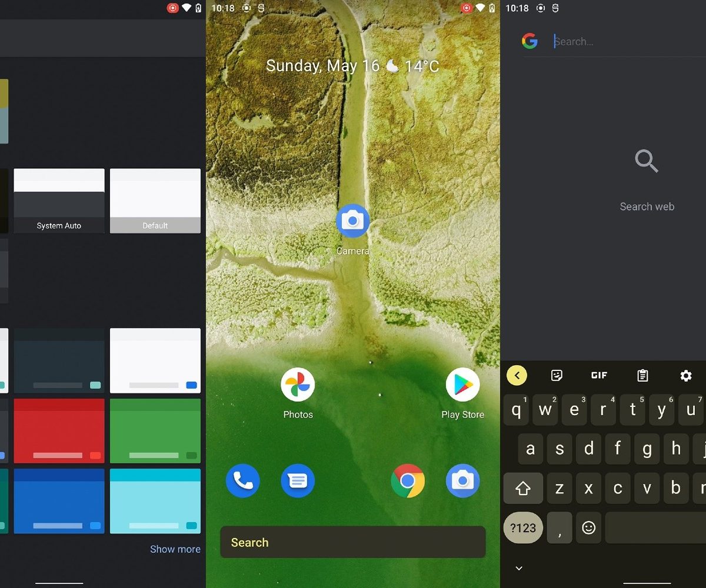Image resolution: width=706 pixels, height=588 pixels.
Task: Open the emoji picker key
Action: point(589,527)
